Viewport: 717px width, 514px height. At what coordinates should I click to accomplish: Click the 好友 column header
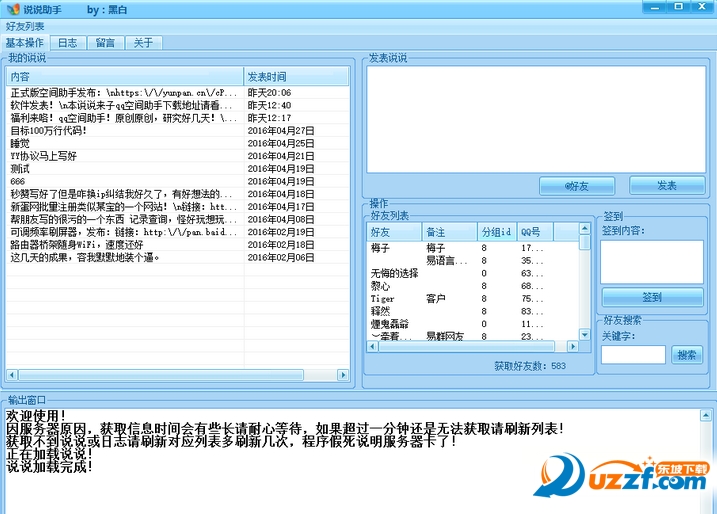click(x=394, y=232)
